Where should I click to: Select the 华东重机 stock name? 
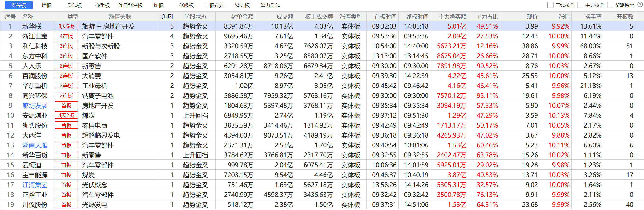click(35, 86)
